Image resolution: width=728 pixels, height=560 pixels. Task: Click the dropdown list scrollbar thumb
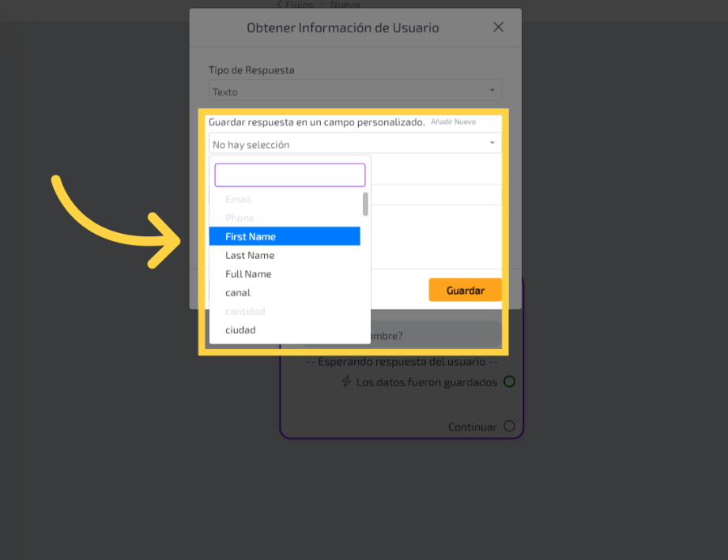coord(365,204)
